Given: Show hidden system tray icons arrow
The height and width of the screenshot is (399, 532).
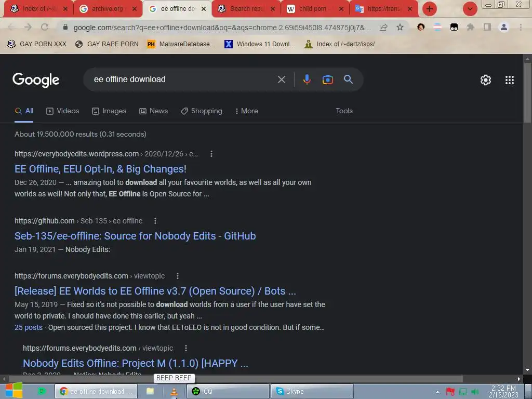Looking at the screenshot, I should coord(437,392).
